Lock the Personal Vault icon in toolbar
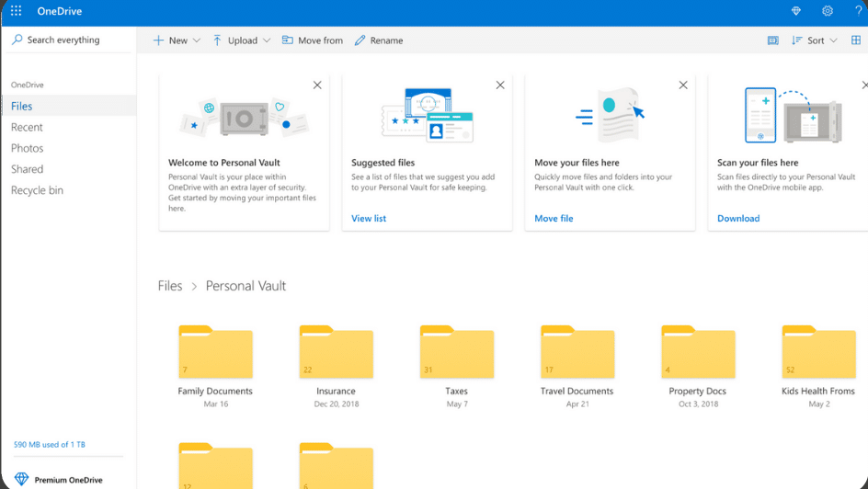This screenshot has width=868, height=489. pos(772,40)
